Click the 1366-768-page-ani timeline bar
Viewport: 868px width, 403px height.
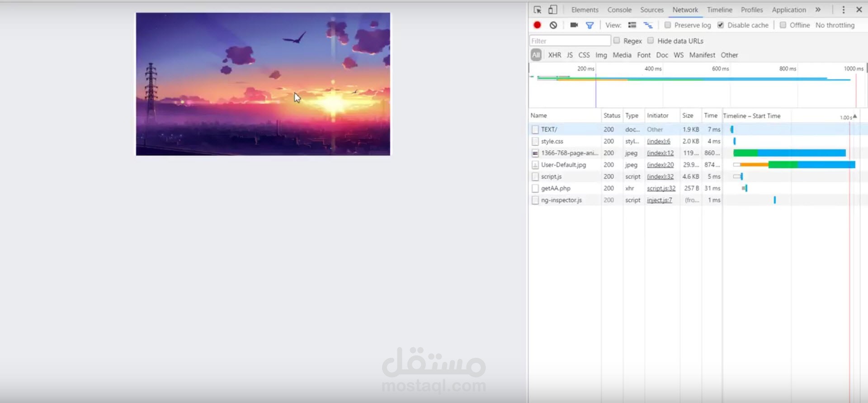pos(789,153)
